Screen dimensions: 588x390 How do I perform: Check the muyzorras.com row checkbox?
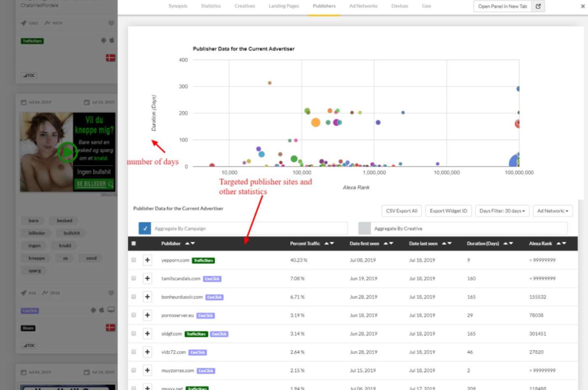(x=134, y=370)
